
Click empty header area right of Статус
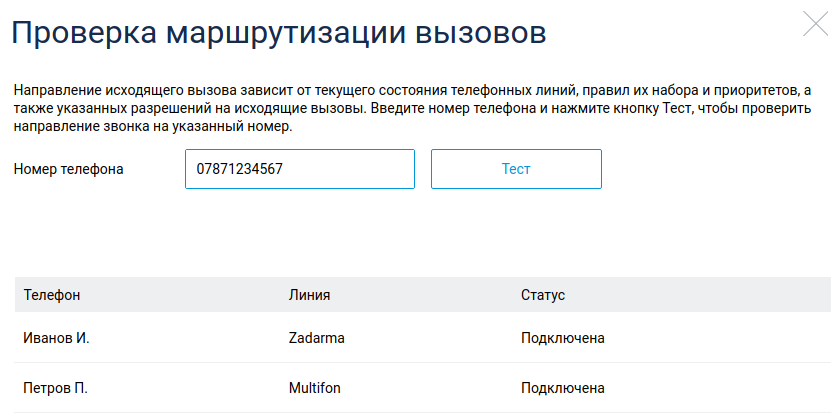click(720, 295)
